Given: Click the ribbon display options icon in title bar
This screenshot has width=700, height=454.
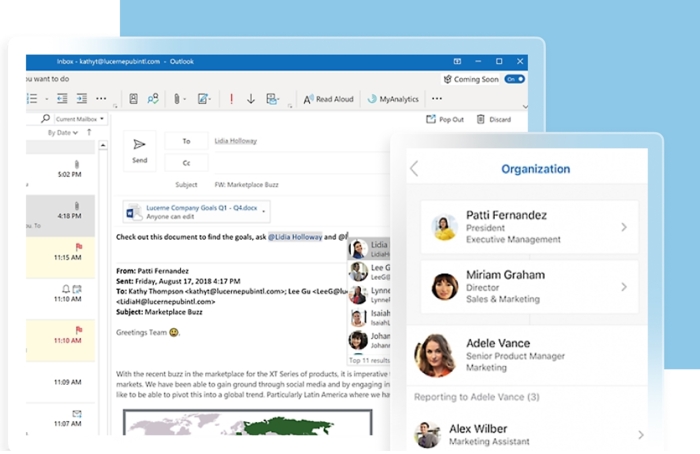Looking at the screenshot, I should point(457,61).
